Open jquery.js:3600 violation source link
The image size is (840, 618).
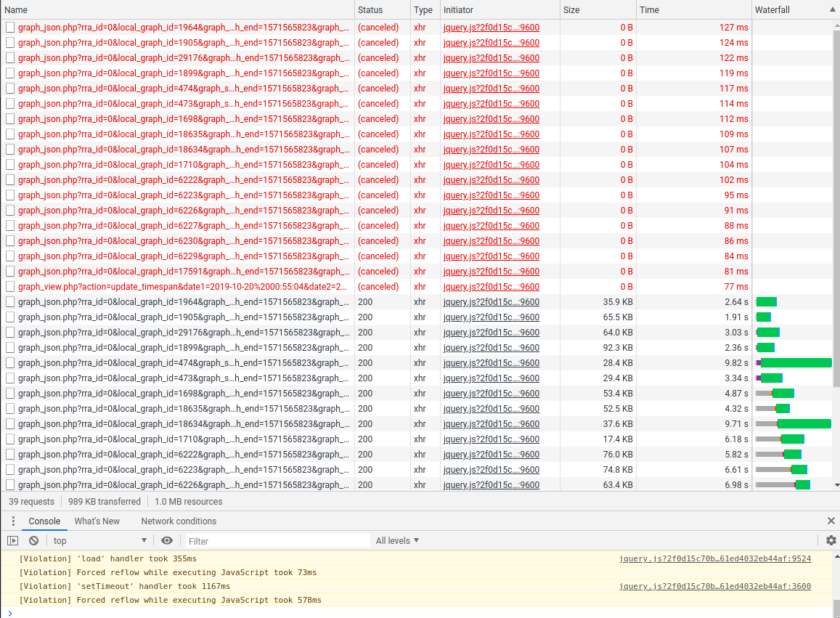(x=714, y=586)
